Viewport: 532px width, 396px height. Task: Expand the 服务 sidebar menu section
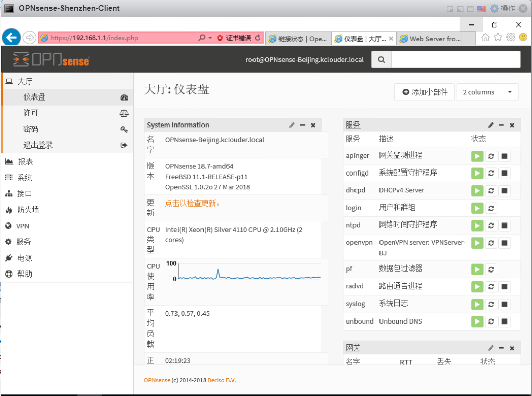coord(67,242)
